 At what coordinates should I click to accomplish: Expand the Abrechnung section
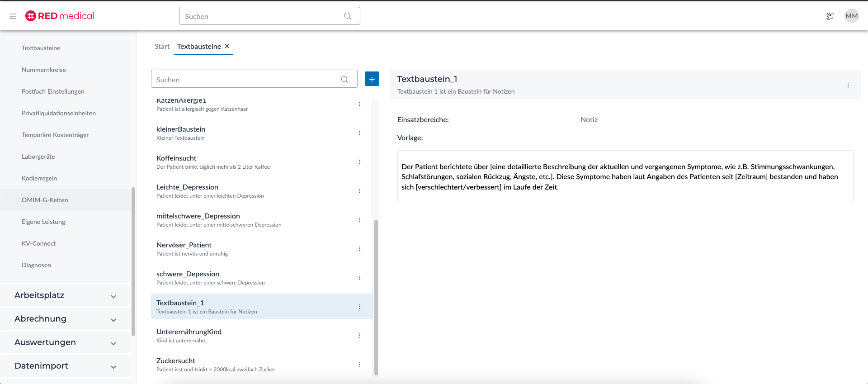65,319
